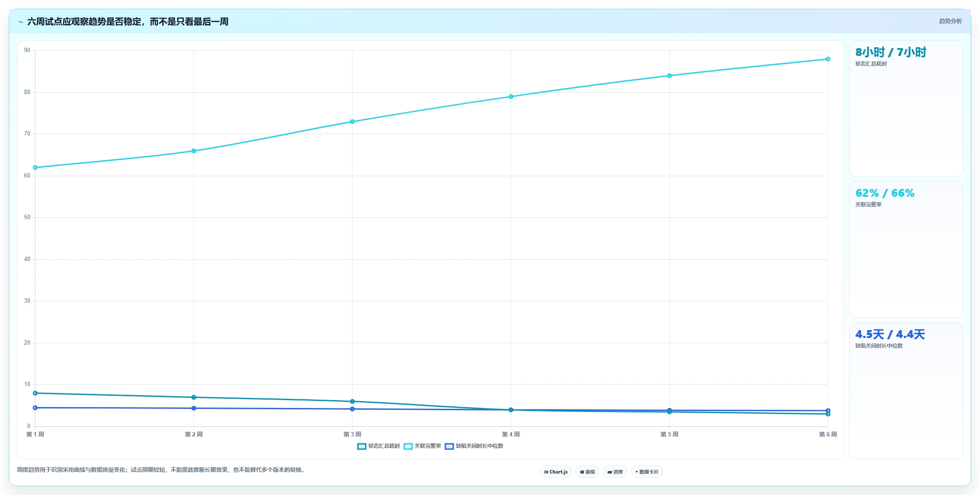The image size is (980, 495).
Task: Click the 状态汇总耗时 data point at 第 3 周
Action: coord(352,401)
